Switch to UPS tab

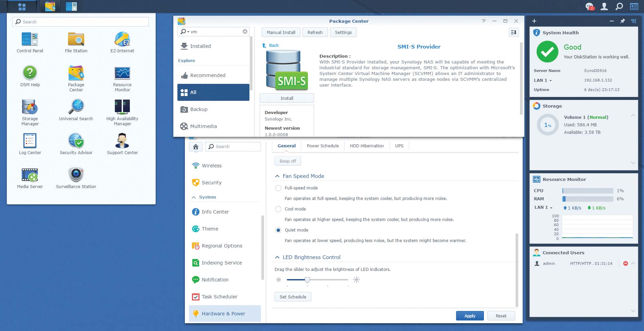[x=399, y=146]
